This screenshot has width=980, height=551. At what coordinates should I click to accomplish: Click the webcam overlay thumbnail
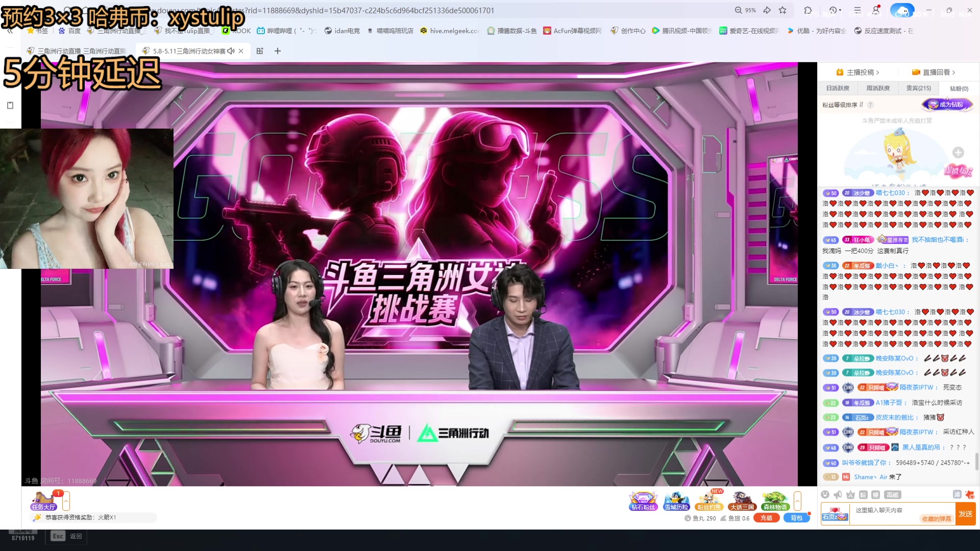[87, 198]
